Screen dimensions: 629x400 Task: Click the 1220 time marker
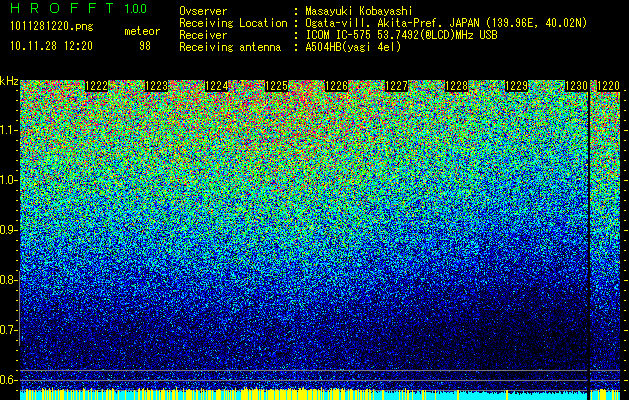tap(608, 86)
